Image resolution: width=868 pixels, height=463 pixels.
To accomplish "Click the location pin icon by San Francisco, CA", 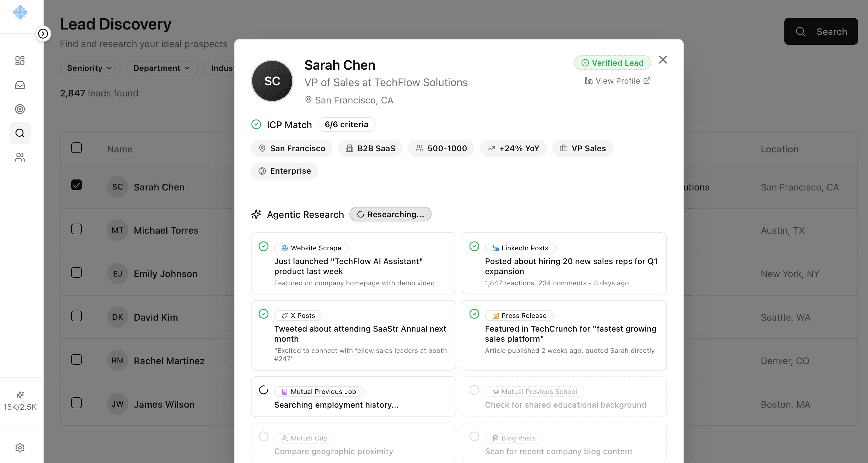I will tap(308, 100).
